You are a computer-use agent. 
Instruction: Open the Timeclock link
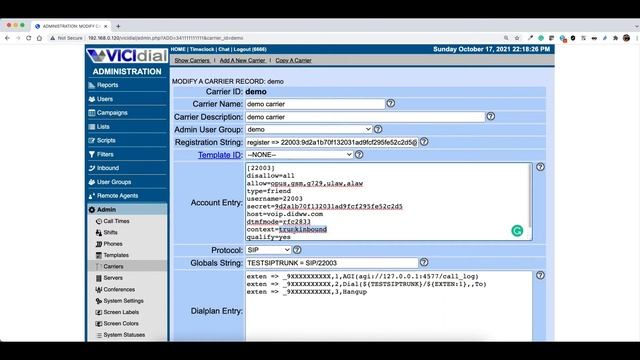[202, 49]
